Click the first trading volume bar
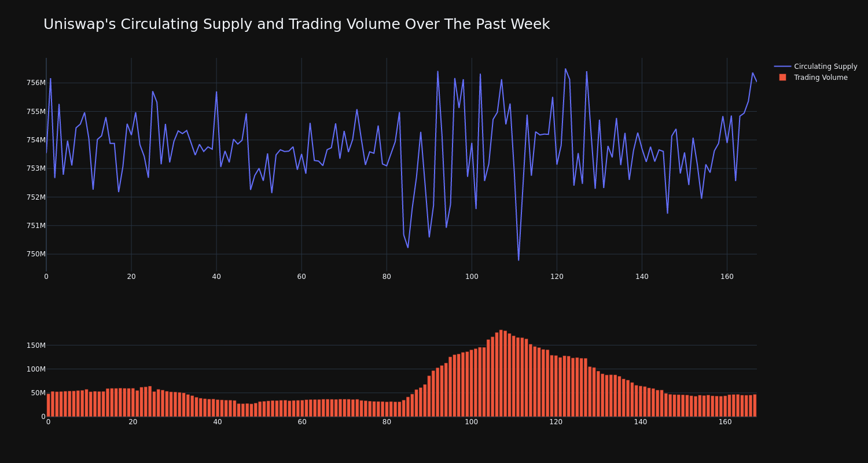Image resolution: width=868 pixels, height=463 pixels. click(49, 405)
